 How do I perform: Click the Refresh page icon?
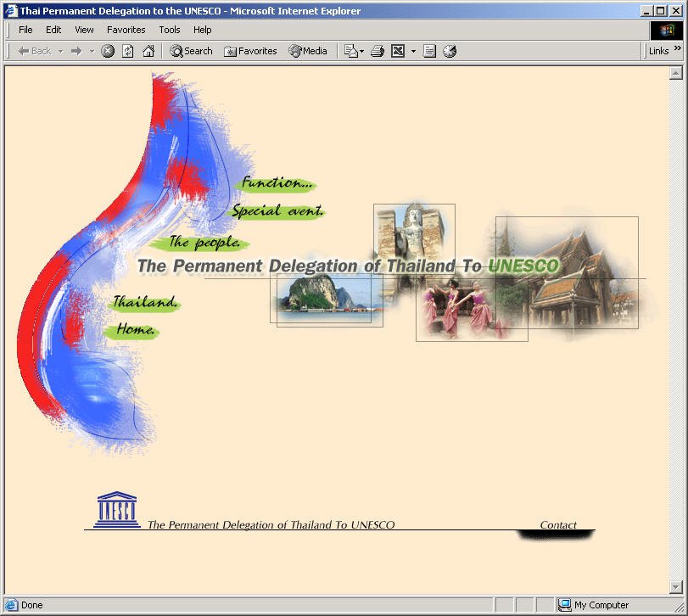click(x=128, y=51)
